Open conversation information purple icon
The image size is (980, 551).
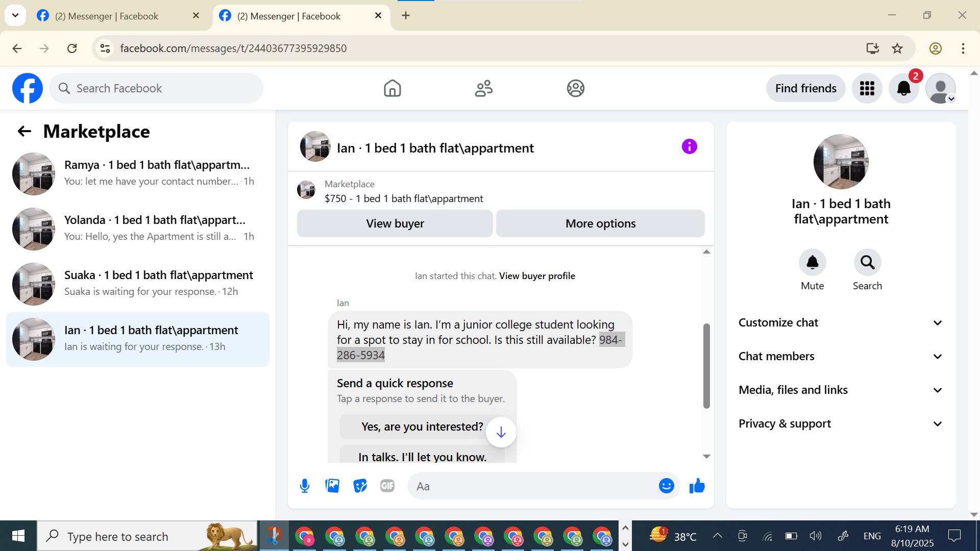(689, 147)
